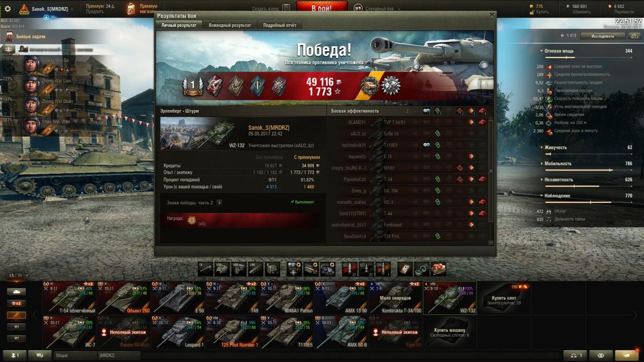644x362 pixels.
Task: Open notifications icon in bottom right
Action: point(627,355)
